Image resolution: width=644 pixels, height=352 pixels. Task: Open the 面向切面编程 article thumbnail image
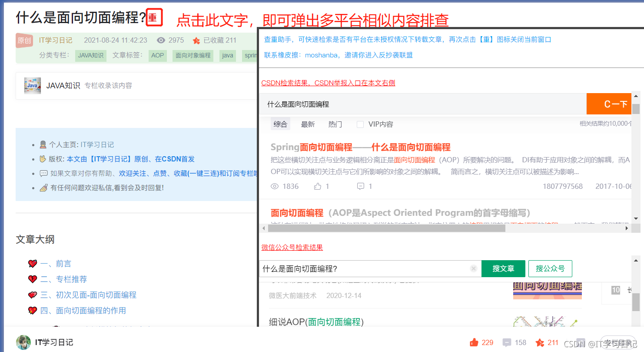(548, 291)
